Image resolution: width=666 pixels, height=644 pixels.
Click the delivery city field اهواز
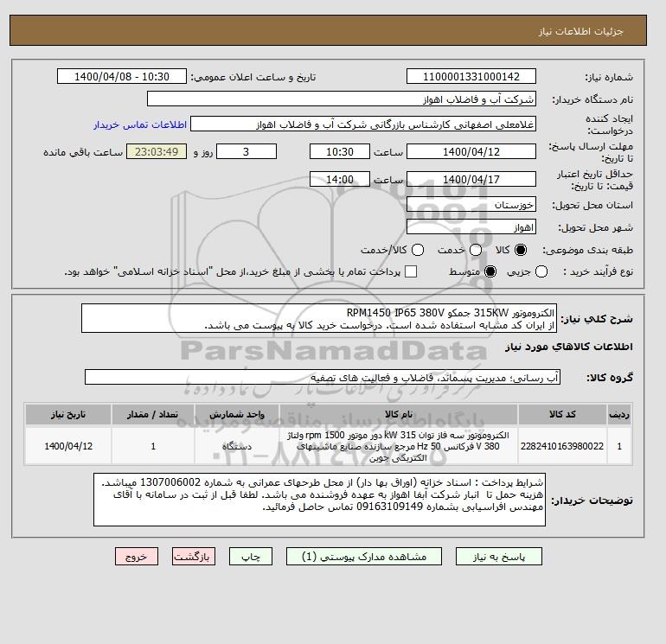[471, 227]
